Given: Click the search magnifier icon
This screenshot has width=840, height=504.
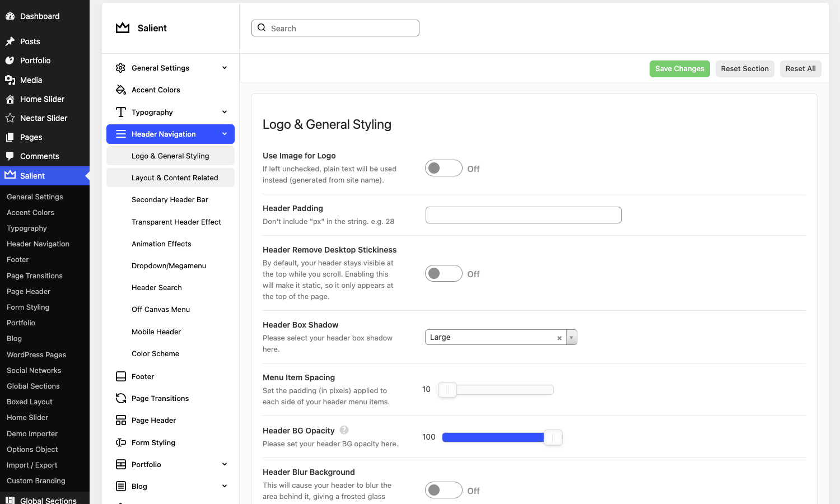Looking at the screenshot, I should click(262, 28).
